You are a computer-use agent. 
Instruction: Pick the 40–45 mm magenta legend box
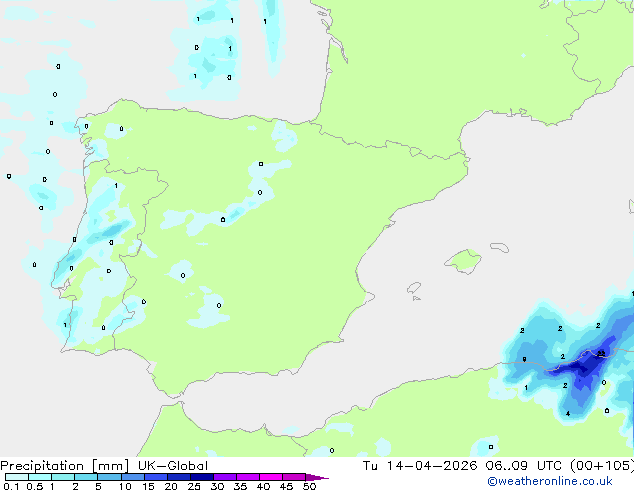pyautogui.click(x=271, y=477)
